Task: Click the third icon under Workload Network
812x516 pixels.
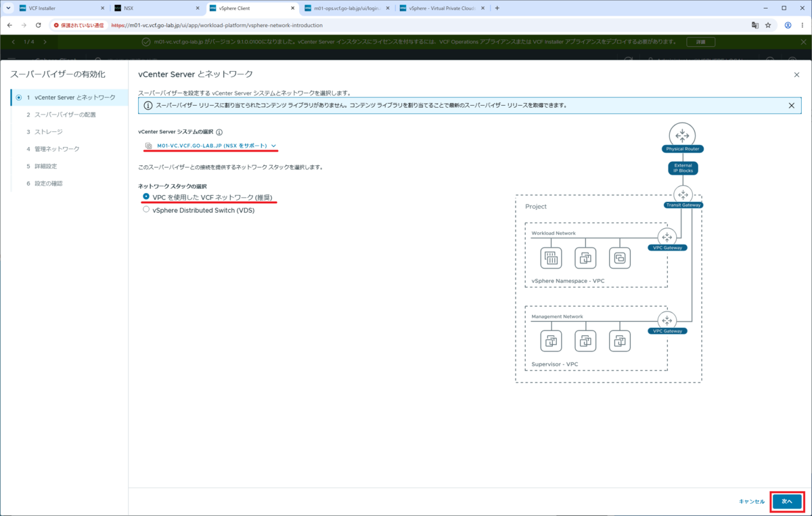Action: click(x=620, y=258)
